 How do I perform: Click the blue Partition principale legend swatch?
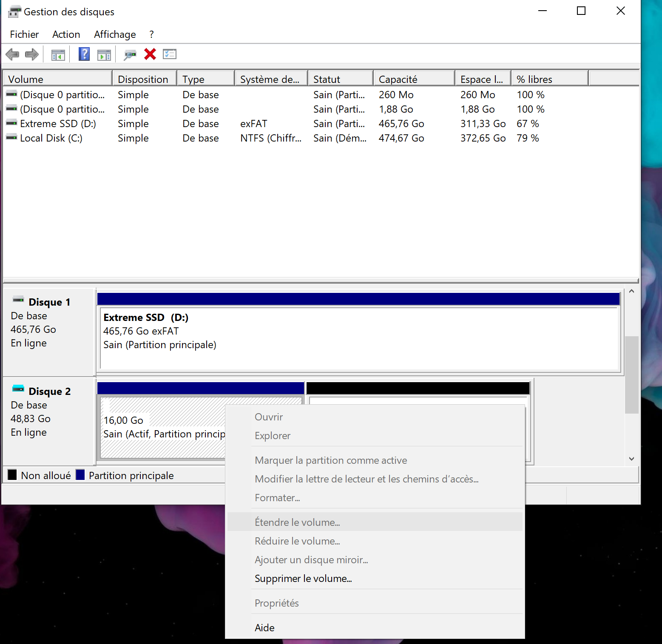coord(80,475)
